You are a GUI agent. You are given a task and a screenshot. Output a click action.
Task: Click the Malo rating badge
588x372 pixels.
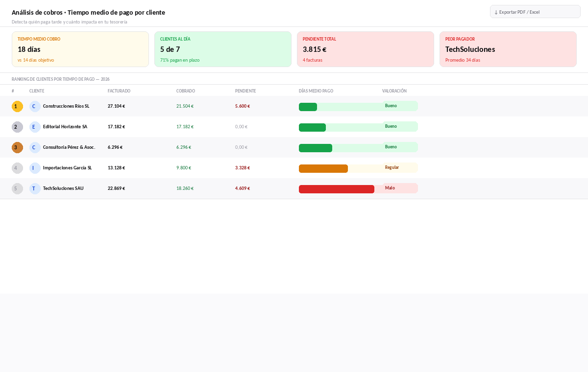click(x=400, y=188)
